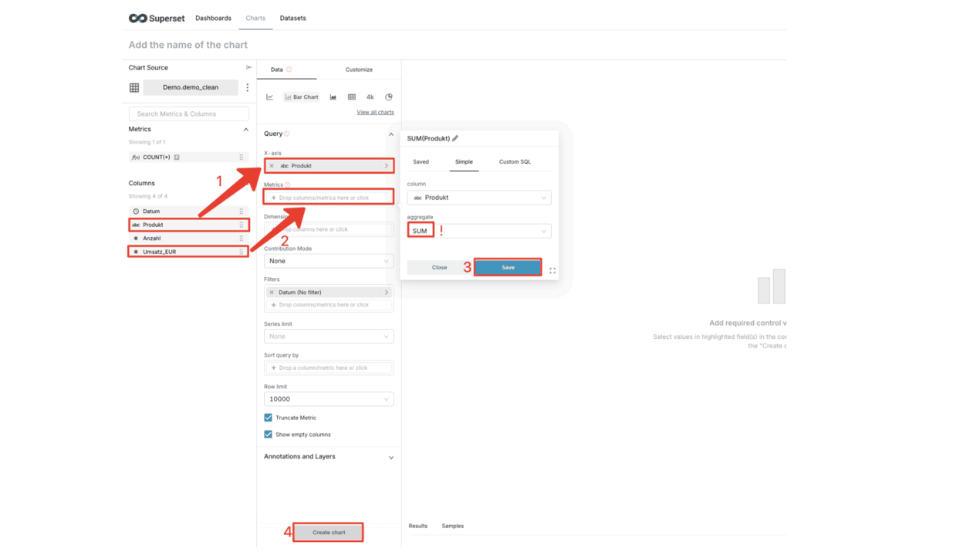
Task: Remove Produkt from X-axis
Action: click(x=272, y=166)
